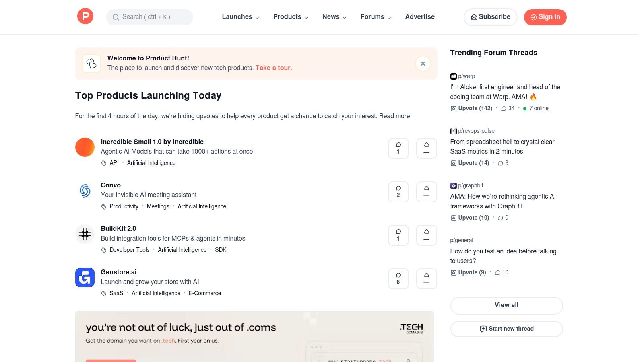
Task: Upvote the GraphBit thread (10)
Action: (x=470, y=218)
